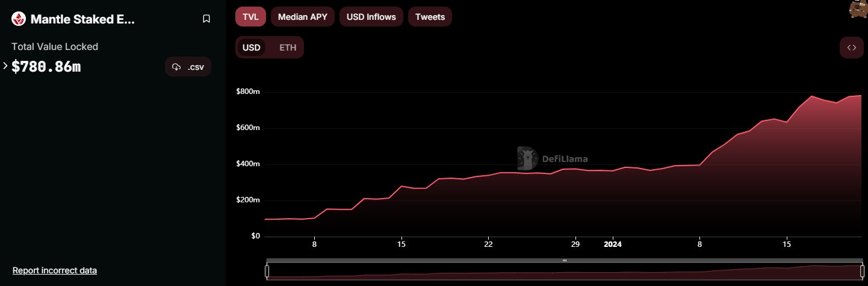Click the DefiLlama watermark logo on chart
The height and width of the screenshot is (286, 868).
click(553, 159)
